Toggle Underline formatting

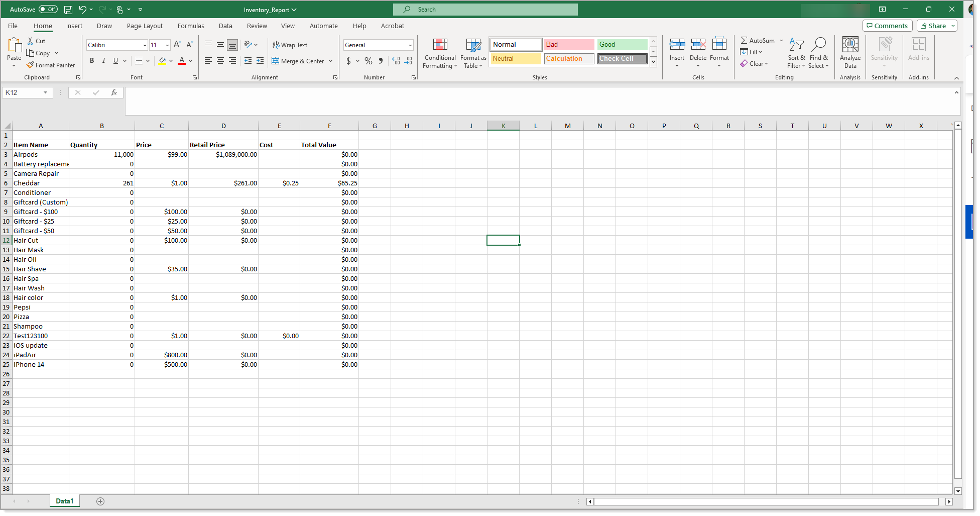116,61
